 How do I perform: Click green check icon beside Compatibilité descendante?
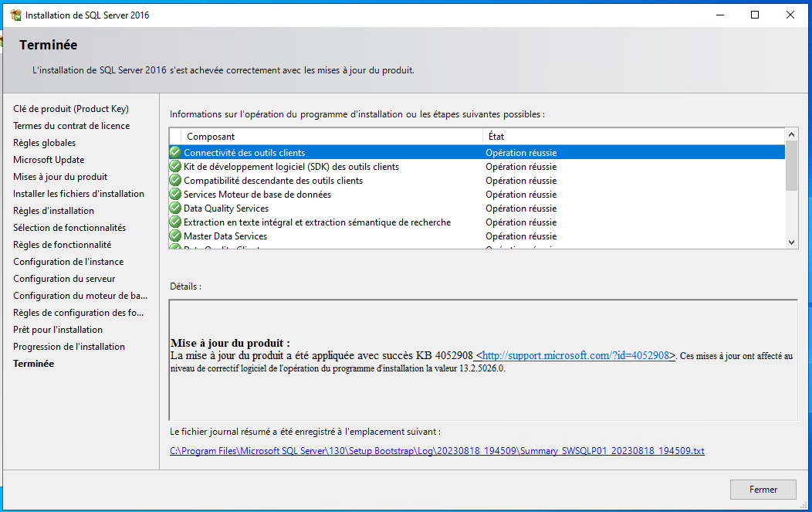175,181
